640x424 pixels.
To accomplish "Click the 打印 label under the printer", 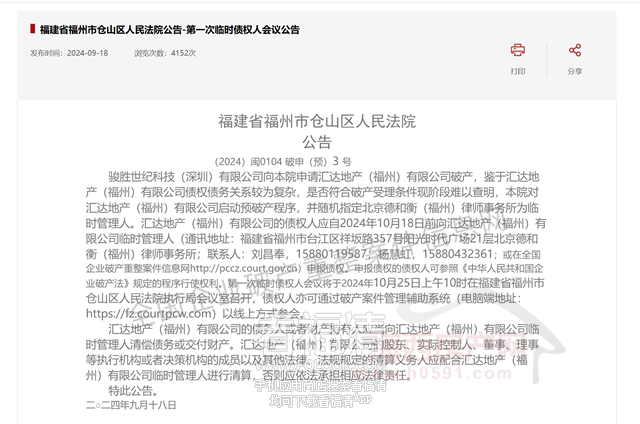I will pos(518,71).
